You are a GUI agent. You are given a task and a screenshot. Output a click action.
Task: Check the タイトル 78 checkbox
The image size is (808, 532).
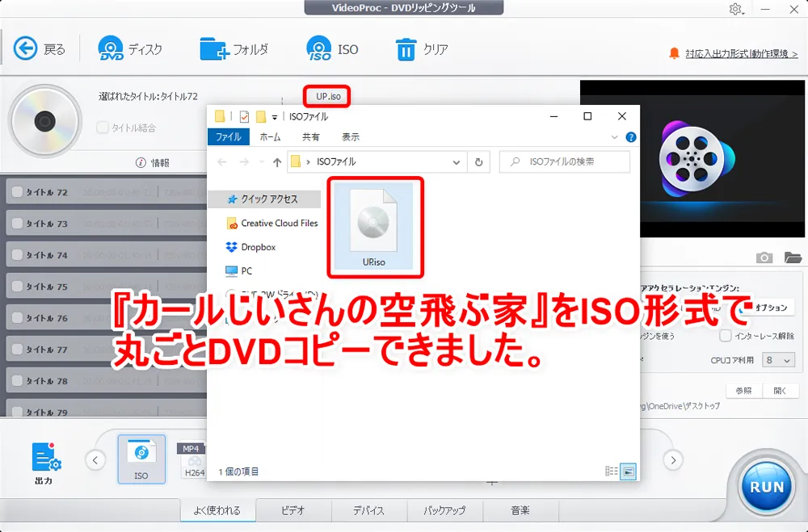coord(17,380)
